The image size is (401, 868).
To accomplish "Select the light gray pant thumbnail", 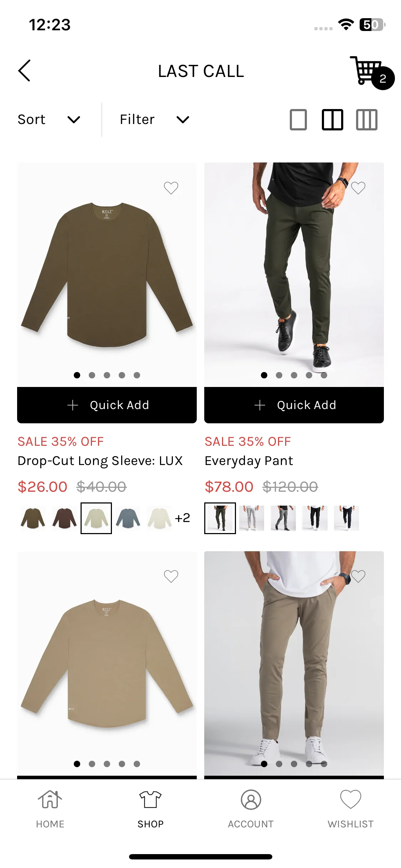I will click(252, 518).
